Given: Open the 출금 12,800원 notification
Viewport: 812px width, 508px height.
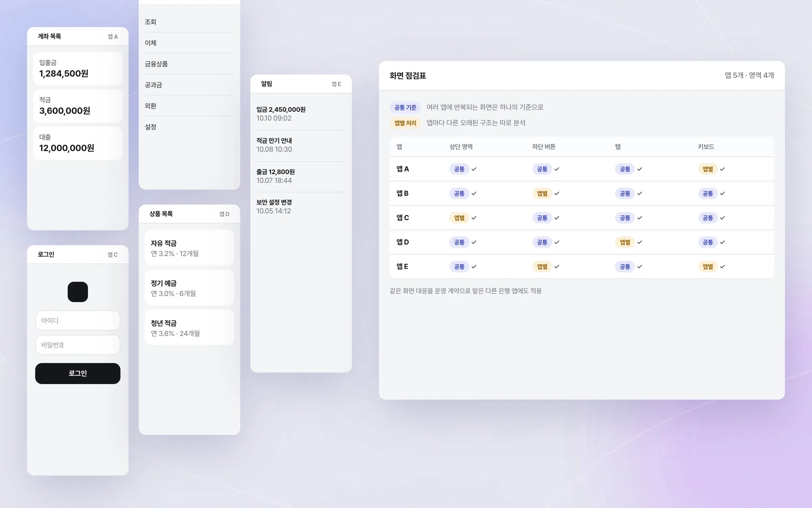Looking at the screenshot, I should click(x=301, y=176).
